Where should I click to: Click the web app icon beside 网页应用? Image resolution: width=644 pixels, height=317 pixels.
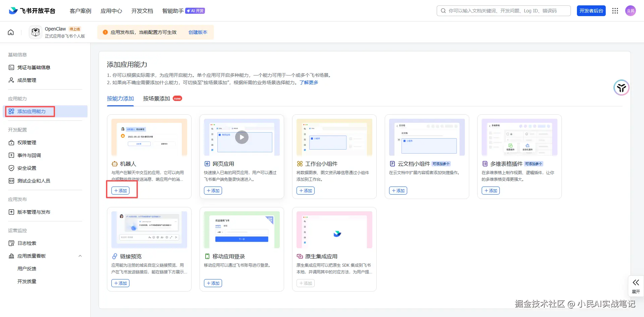pyautogui.click(x=207, y=164)
